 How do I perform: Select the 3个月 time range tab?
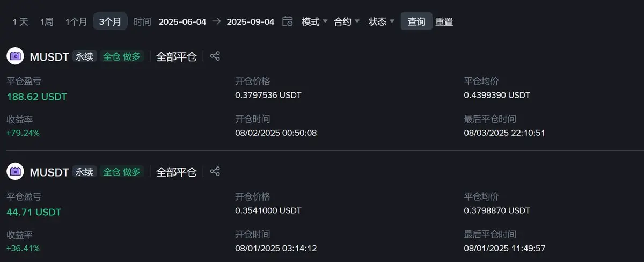coord(110,21)
